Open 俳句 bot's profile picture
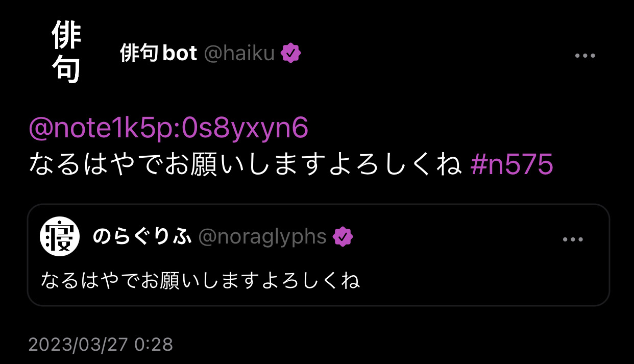 [66, 53]
